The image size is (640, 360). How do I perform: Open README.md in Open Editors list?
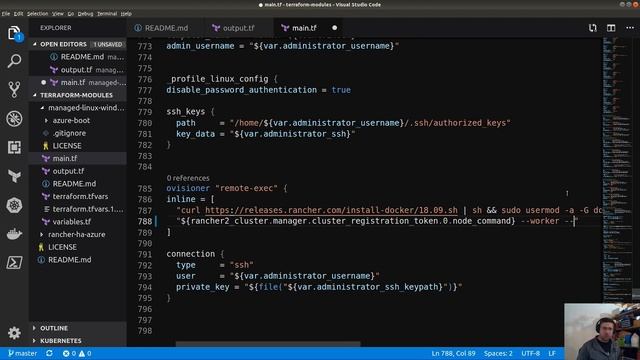point(78,57)
